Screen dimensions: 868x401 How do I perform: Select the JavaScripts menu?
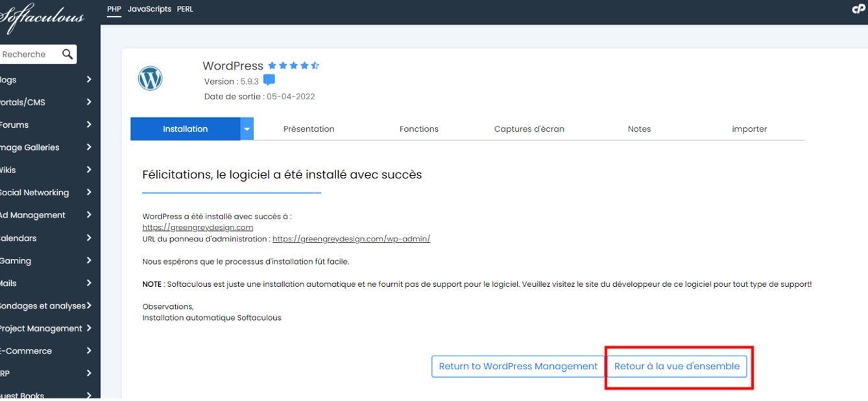[150, 8]
